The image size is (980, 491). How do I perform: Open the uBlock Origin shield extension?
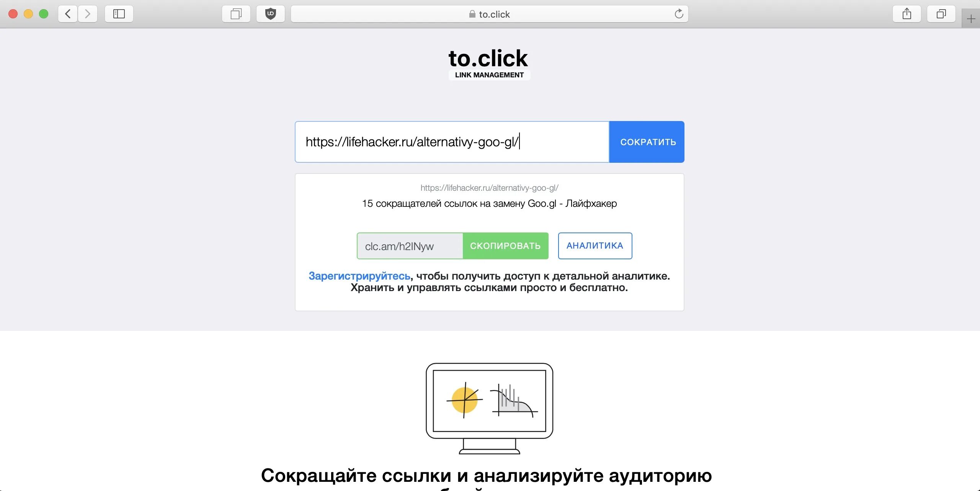[271, 14]
